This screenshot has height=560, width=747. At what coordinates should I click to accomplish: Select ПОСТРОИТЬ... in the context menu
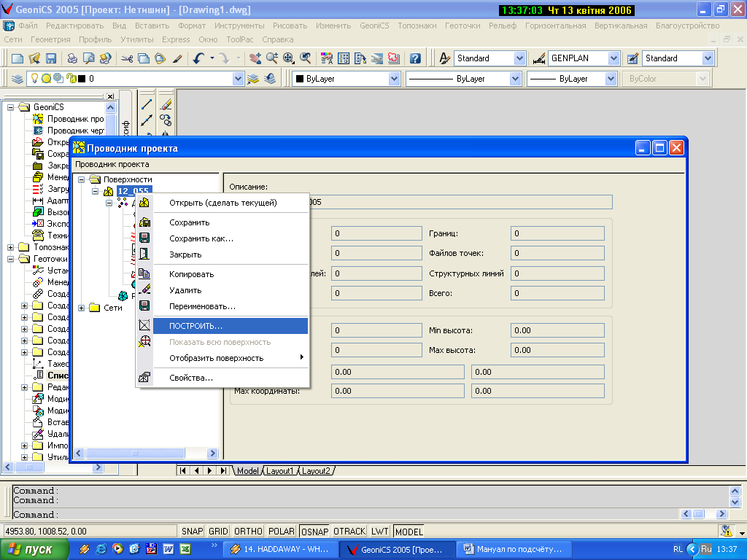196,326
